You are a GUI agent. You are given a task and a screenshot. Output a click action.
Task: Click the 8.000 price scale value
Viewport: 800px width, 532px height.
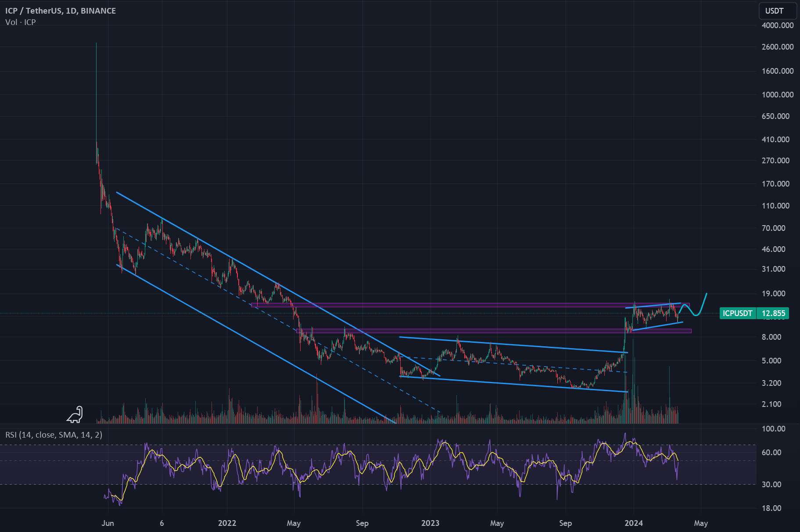point(771,337)
